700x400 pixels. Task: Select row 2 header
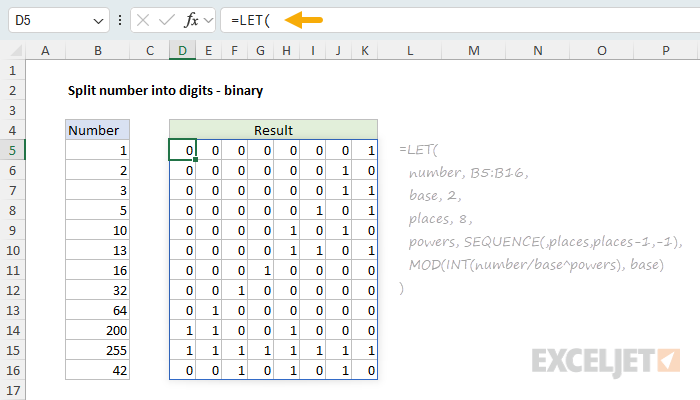[12, 91]
